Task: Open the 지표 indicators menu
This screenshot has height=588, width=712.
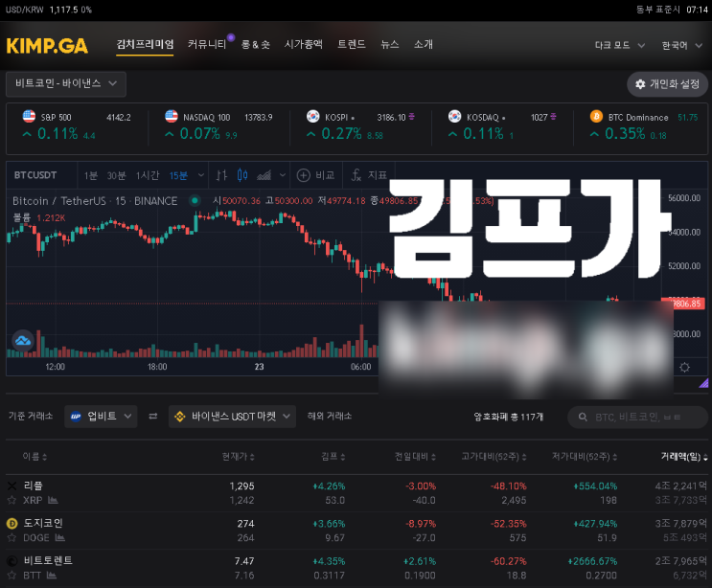Action: tap(369, 175)
